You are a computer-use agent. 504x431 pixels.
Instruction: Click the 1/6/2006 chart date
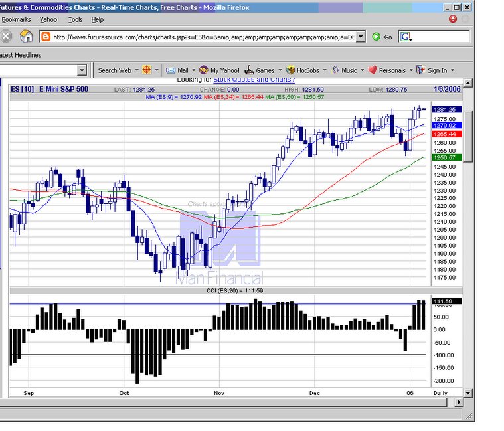[447, 89]
